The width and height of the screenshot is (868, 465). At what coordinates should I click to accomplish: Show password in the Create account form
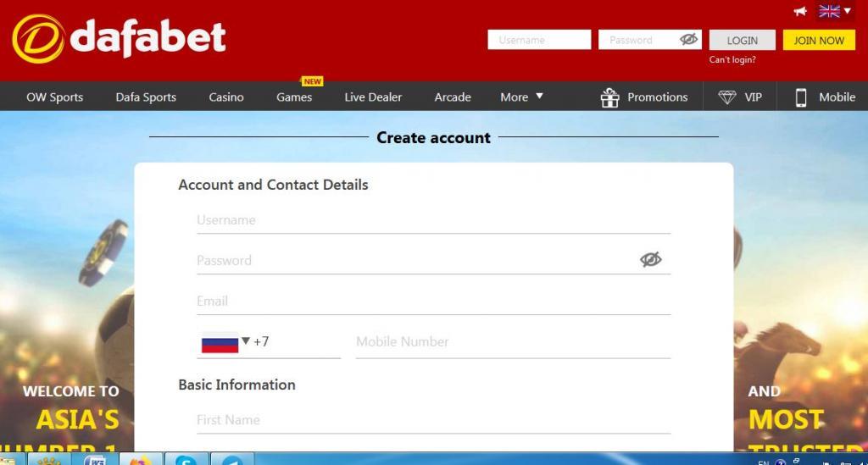[x=650, y=260]
